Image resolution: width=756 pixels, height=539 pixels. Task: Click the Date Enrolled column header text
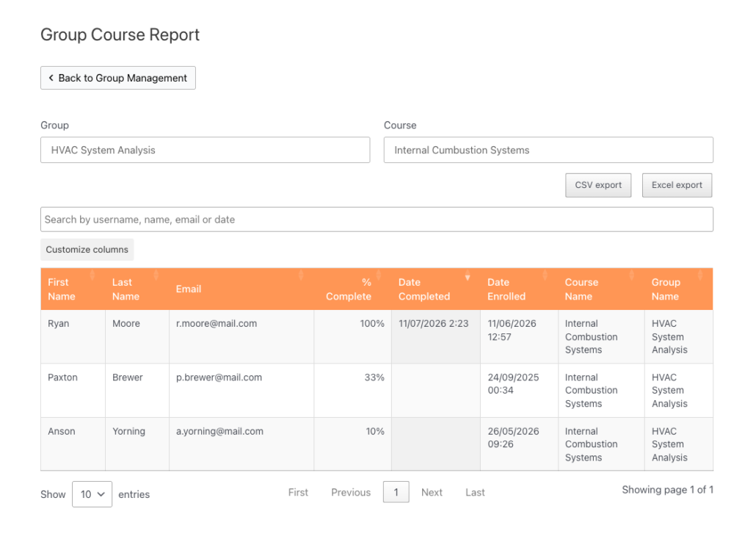pyautogui.click(x=506, y=289)
